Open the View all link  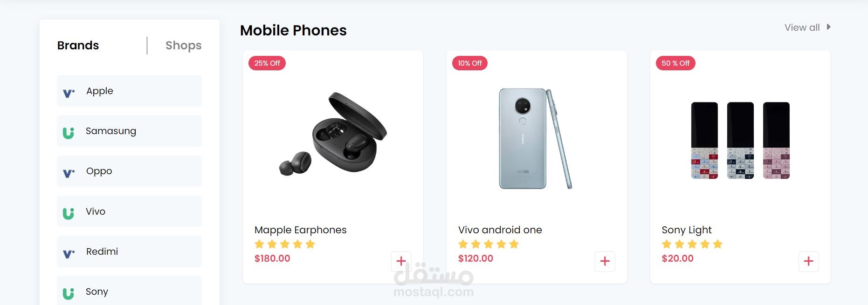(802, 27)
